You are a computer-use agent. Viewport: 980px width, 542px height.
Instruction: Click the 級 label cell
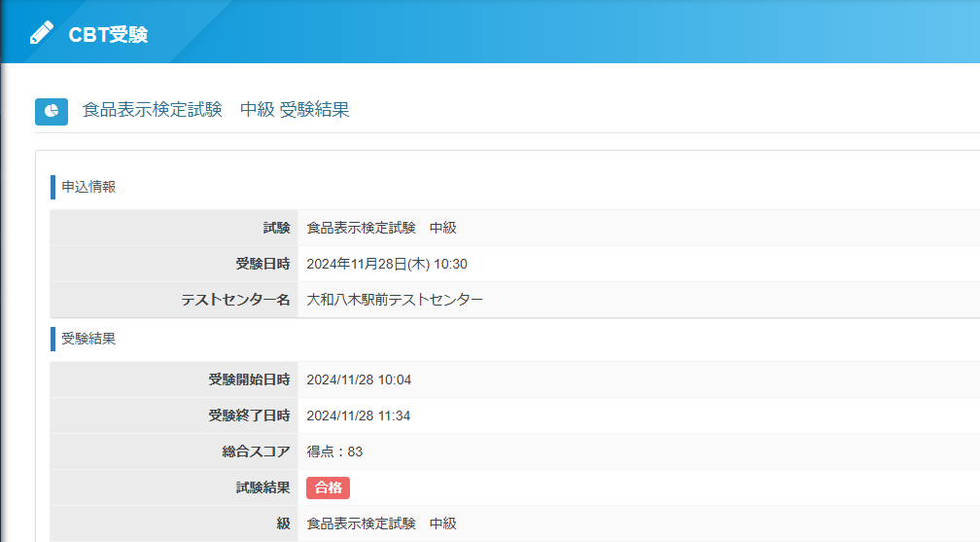[x=174, y=524]
